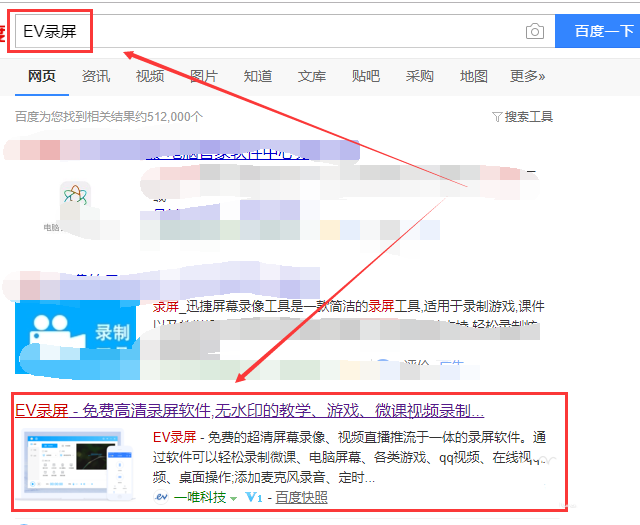Select the 网页 tab

[42, 76]
